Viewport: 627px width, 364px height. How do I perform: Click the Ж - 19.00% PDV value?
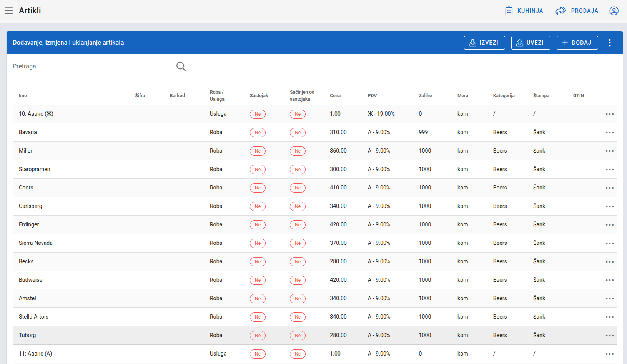[381, 114]
